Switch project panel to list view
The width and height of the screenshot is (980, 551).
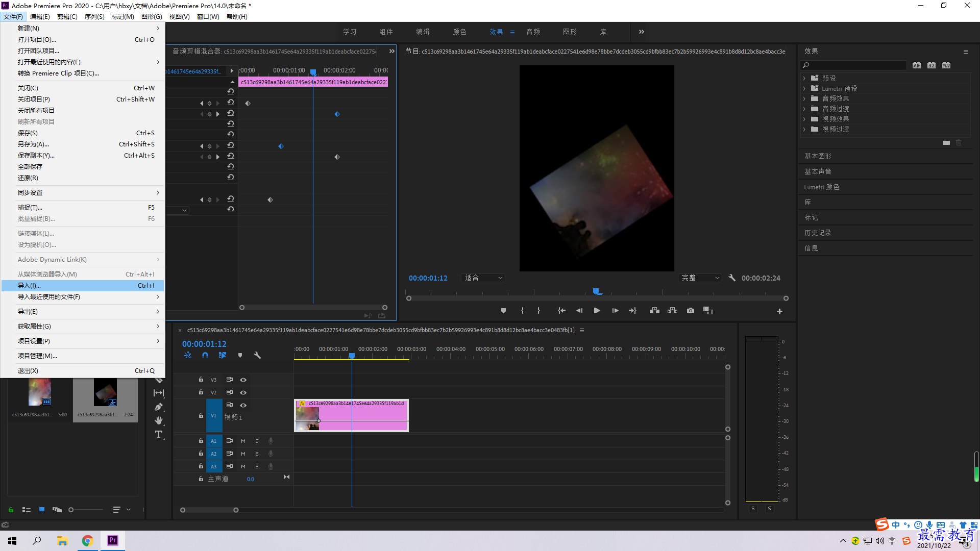click(x=27, y=510)
